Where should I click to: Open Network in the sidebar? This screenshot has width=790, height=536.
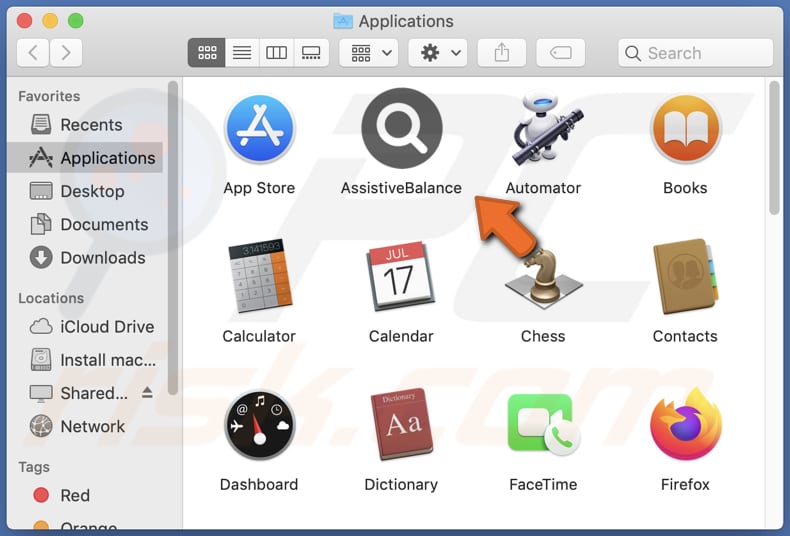click(x=85, y=426)
